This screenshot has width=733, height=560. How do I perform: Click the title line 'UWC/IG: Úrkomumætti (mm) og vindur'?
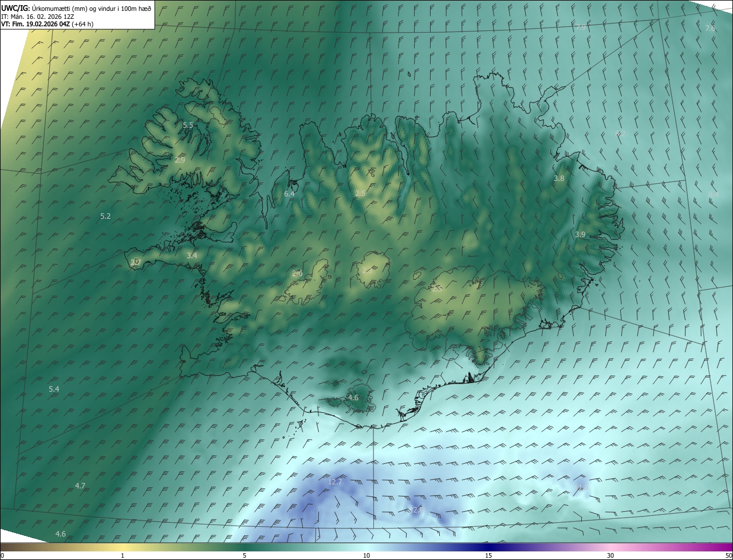pyautogui.click(x=77, y=9)
